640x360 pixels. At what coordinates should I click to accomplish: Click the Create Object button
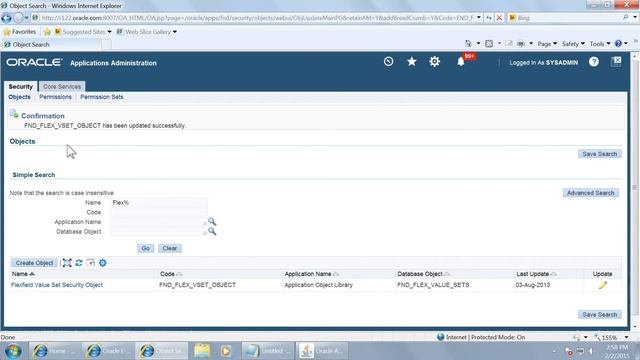pos(34,263)
